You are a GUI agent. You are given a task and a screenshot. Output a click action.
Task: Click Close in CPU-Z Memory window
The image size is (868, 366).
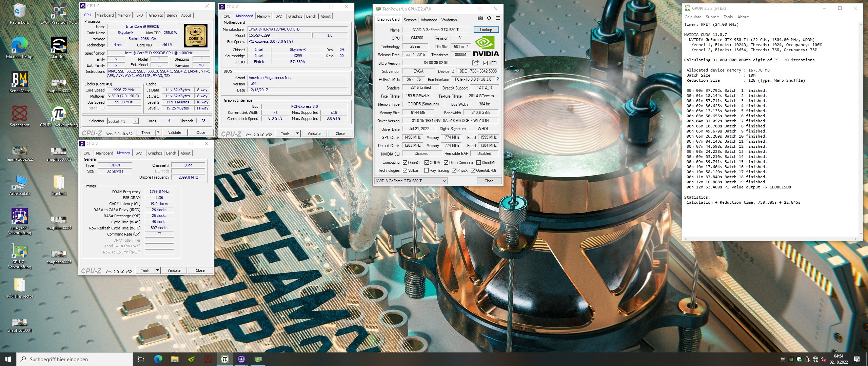click(200, 270)
